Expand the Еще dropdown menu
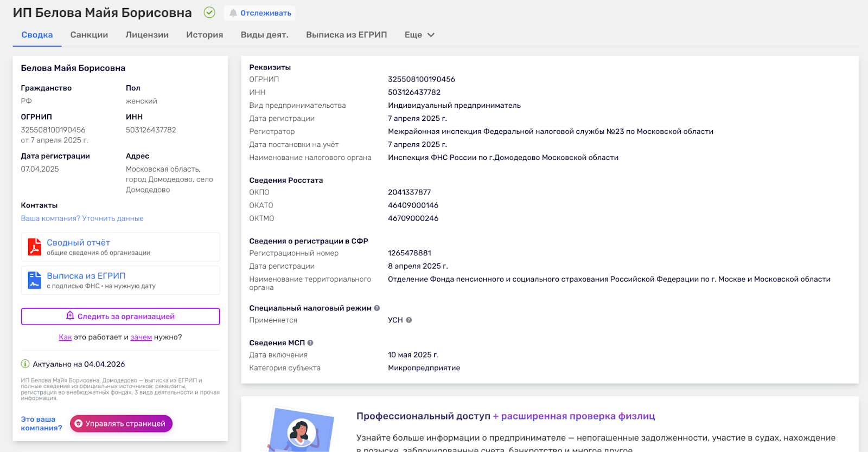Viewport: 868px width, 452px height. (419, 35)
